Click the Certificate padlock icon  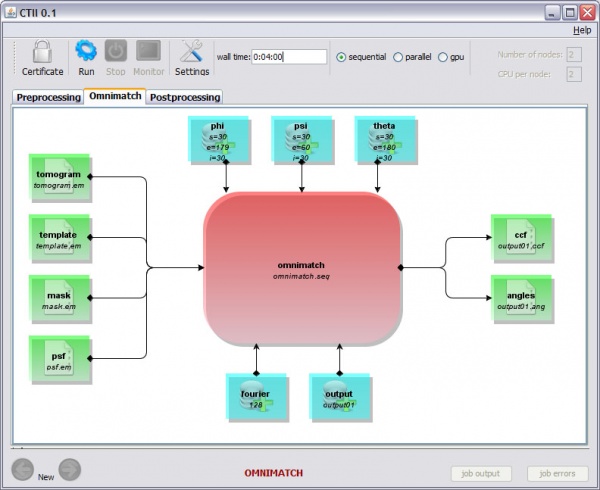(42, 52)
